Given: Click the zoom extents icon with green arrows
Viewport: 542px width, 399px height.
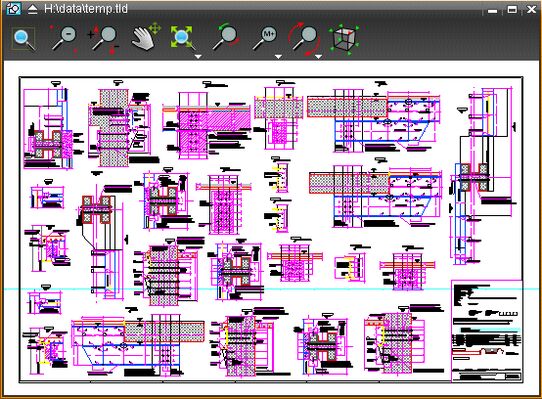Looking at the screenshot, I should tap(182, 37).
